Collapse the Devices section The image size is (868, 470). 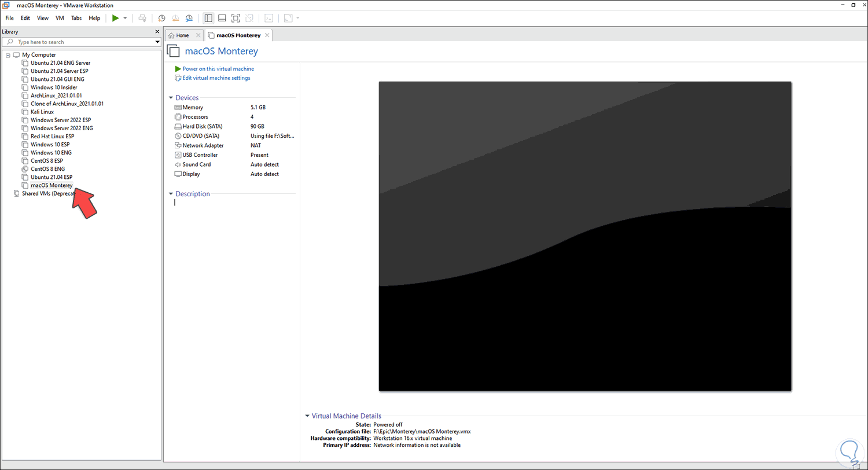click(171, 98)
